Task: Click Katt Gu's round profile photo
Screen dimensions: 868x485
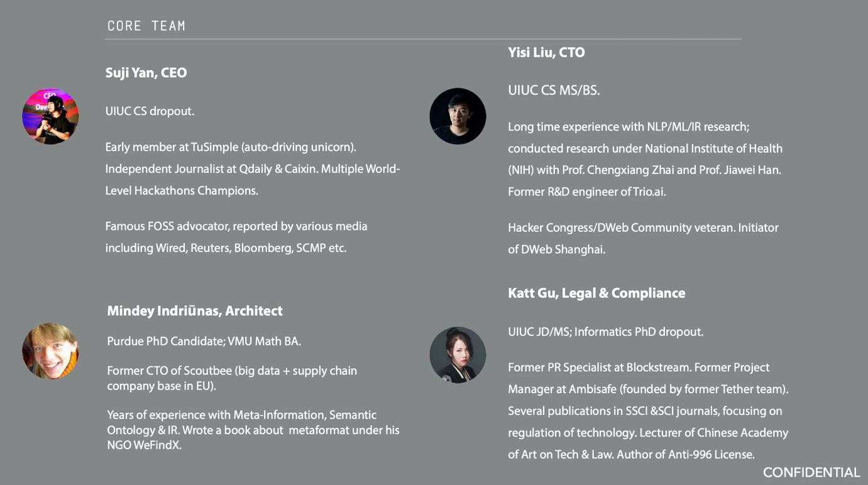Action: tap(458, 355)
